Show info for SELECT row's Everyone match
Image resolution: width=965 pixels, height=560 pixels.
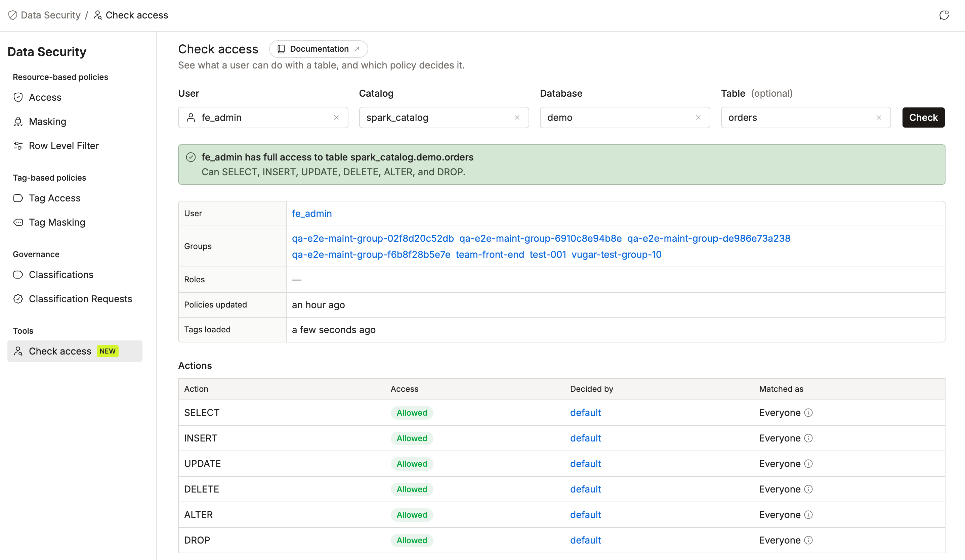(808, 413)
